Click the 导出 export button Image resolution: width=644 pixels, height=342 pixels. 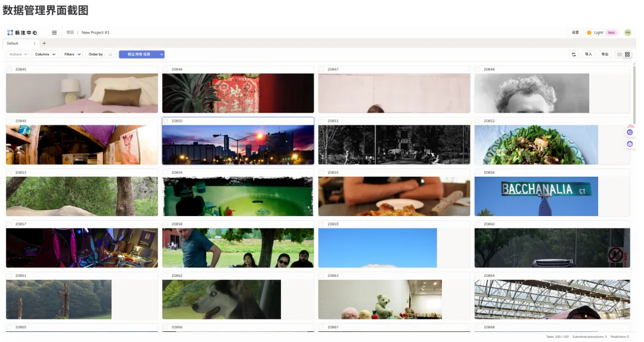tap(605, 54)
